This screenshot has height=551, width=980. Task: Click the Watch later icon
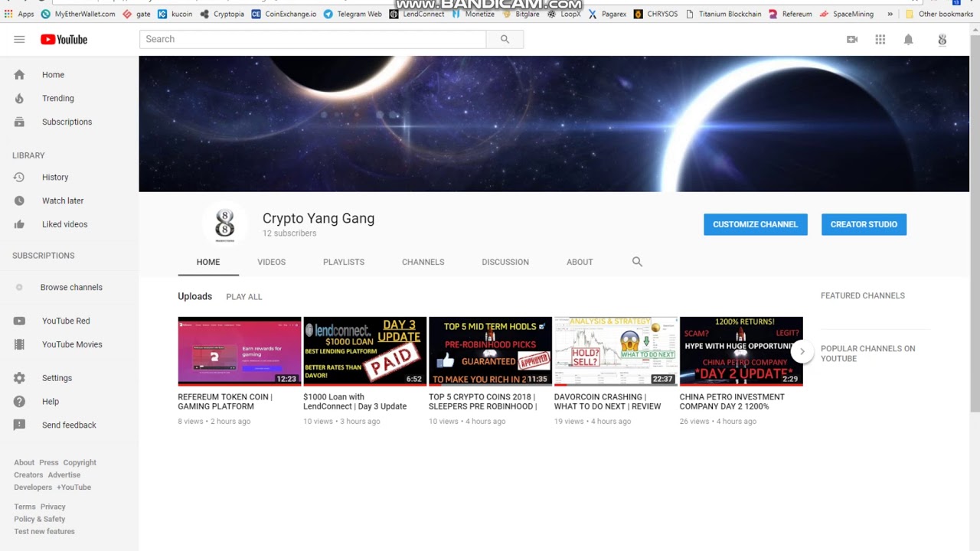point(19,201)
